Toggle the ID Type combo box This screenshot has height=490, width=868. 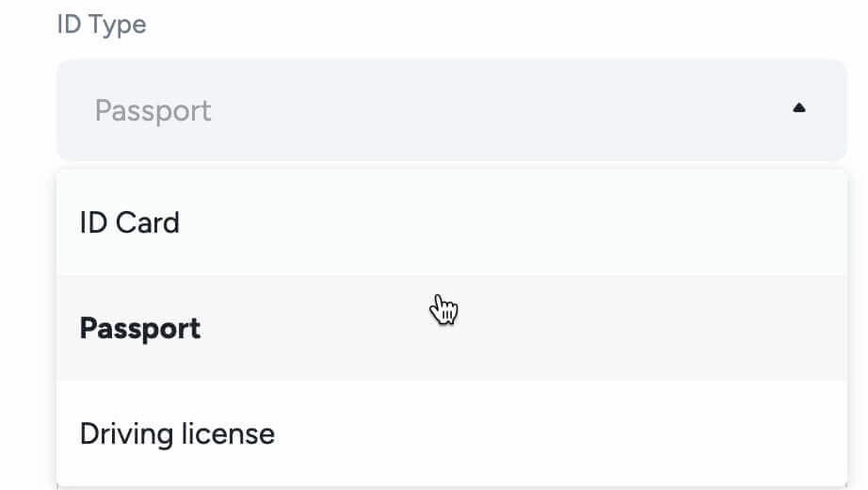point(452,110)
